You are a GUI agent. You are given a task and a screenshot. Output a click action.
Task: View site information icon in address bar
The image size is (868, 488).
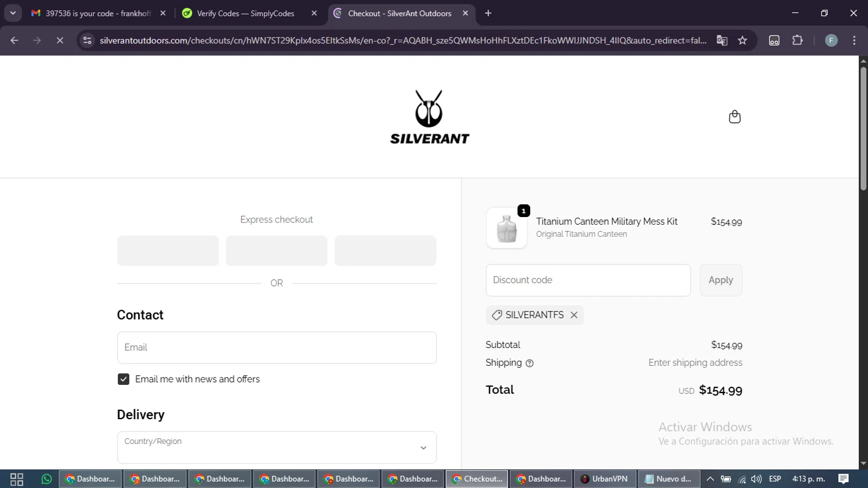click(x=87, y=41)
